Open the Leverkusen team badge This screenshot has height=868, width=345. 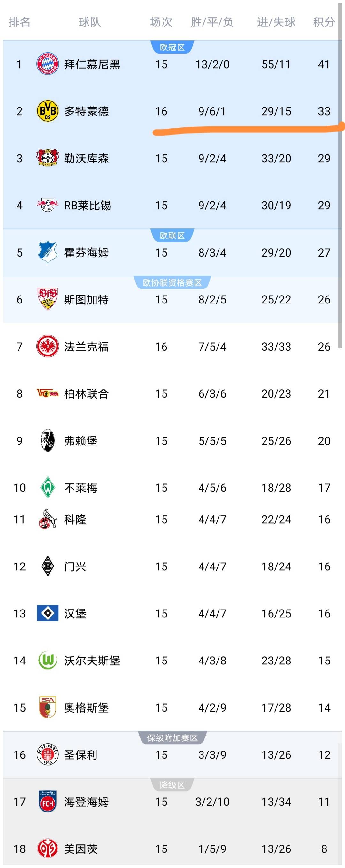48,158
